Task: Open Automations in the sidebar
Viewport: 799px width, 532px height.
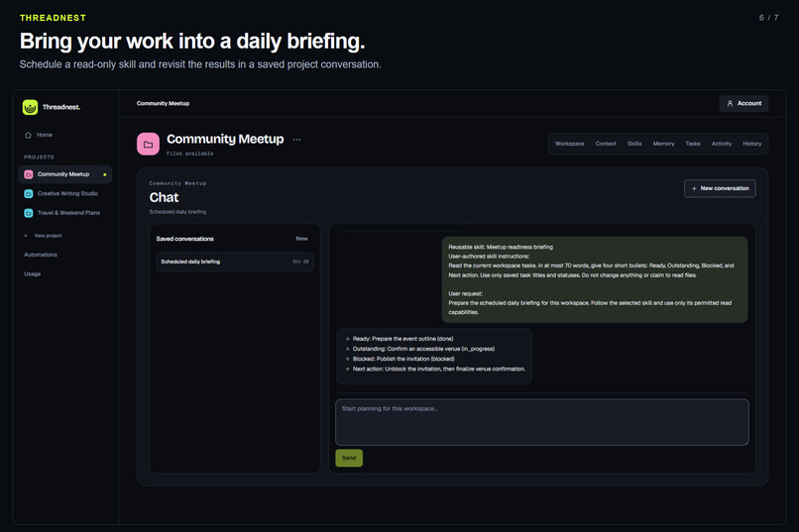Action: [41, 255]
